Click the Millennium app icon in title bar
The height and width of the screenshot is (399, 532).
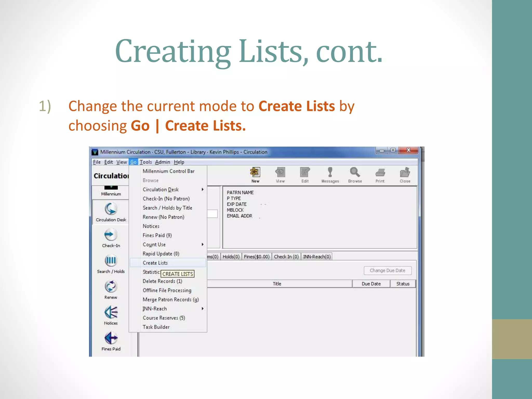[95, 152]
